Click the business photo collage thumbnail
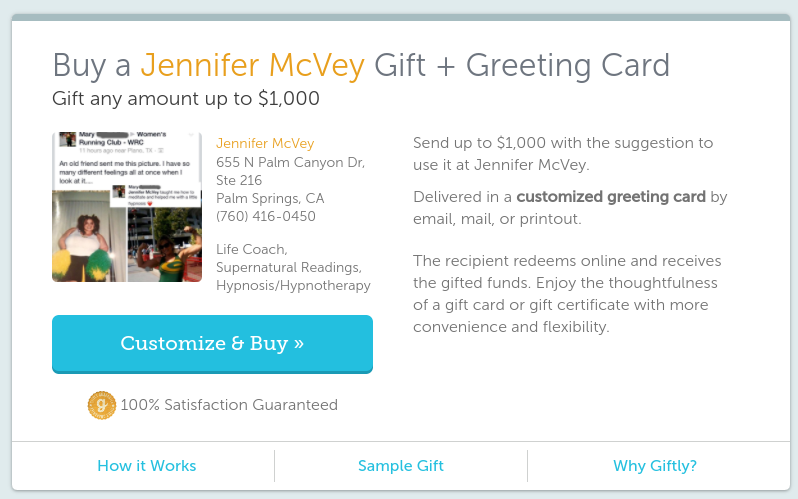This screenshot has width=798, height=499. 127,207
